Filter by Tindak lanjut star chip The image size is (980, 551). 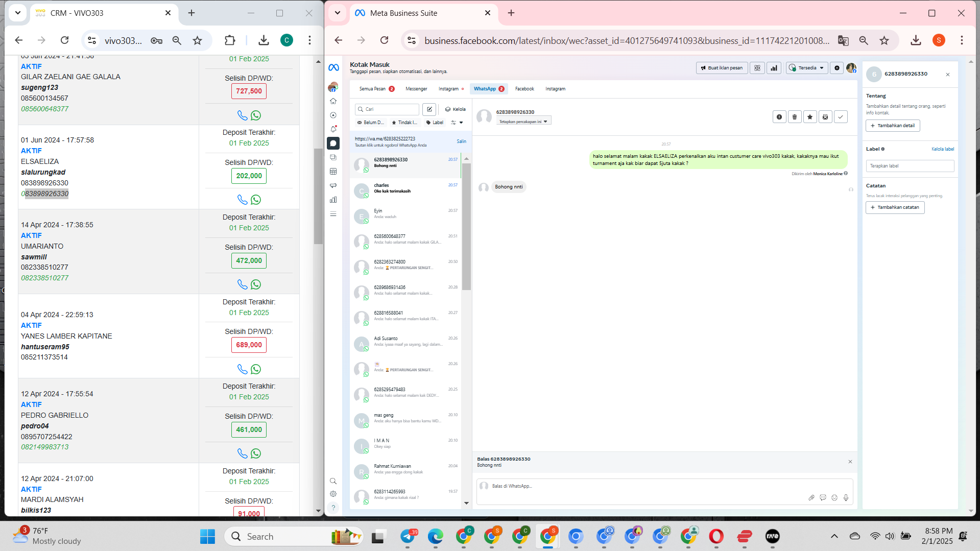404,123
